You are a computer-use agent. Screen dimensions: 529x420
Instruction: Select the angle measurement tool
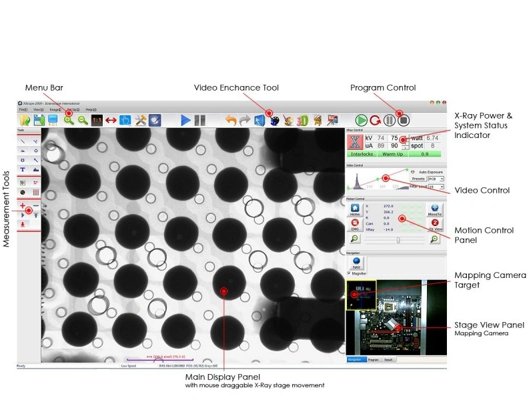23,151
